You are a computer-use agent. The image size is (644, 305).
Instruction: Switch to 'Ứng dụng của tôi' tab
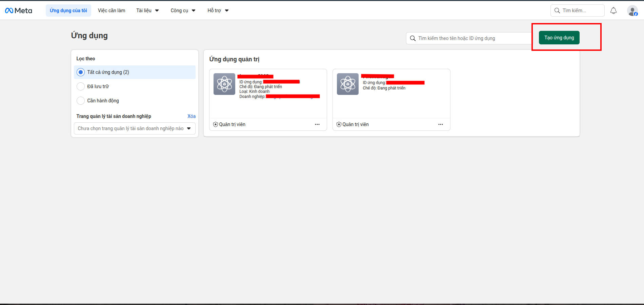tap(68, 11)
